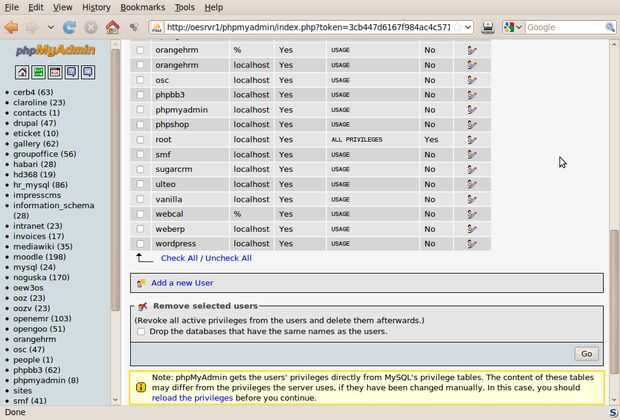Click the Go button to remove users
The width and height of the screenshot is (620, 420).
click(586, 354)
